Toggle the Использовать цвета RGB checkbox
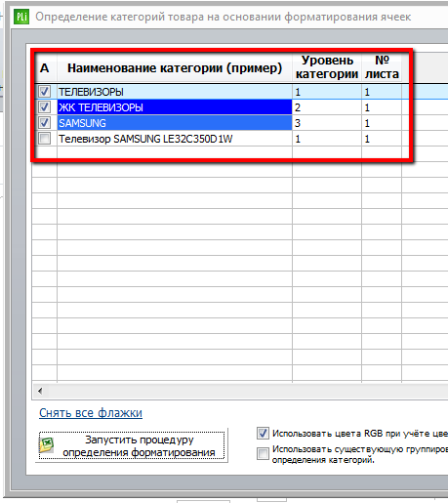Image resolution: width=448 pixels, height=503 pixels. pyautogui.click(x=263, y=434)
